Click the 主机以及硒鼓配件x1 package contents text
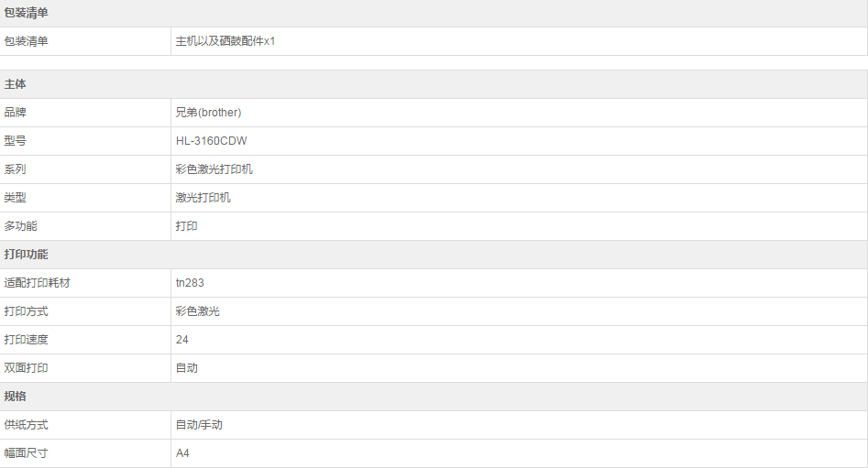 coord(225,41)
